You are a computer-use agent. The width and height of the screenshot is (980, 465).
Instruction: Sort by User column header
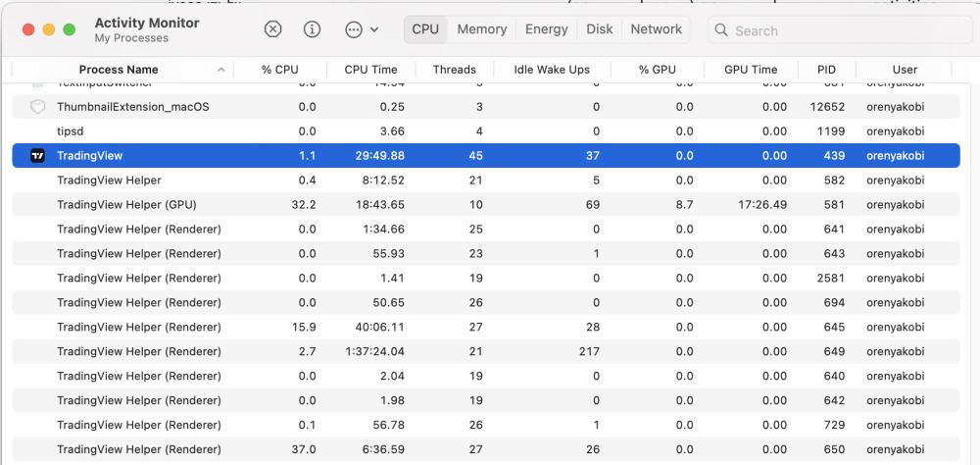click(x=905, y=70)
